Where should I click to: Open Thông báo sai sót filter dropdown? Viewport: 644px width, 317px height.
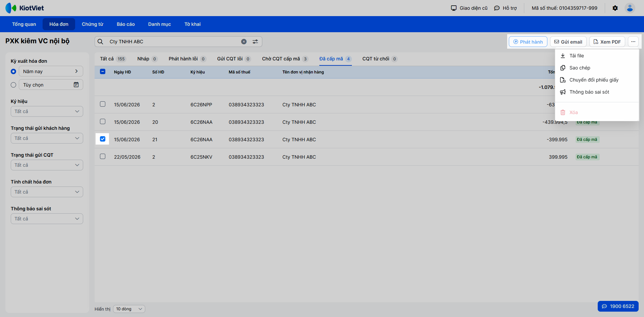click(47, 219)
